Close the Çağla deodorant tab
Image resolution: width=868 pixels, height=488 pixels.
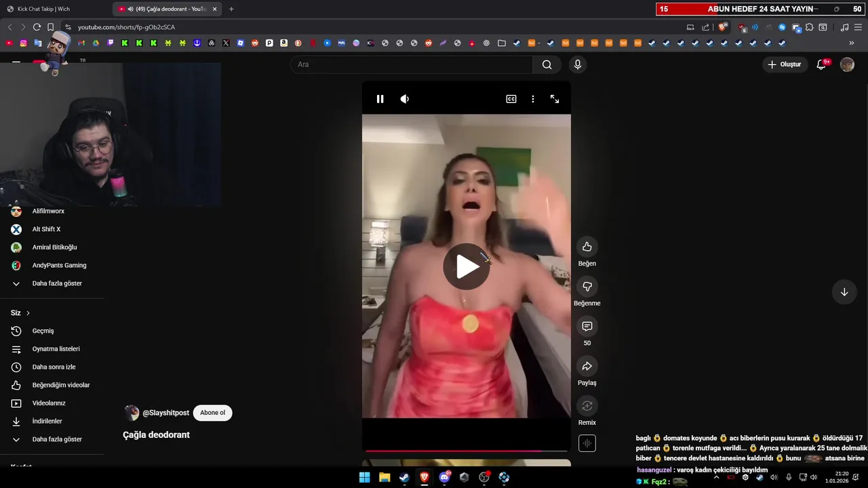pyautogui.click(x=215, y=9)
